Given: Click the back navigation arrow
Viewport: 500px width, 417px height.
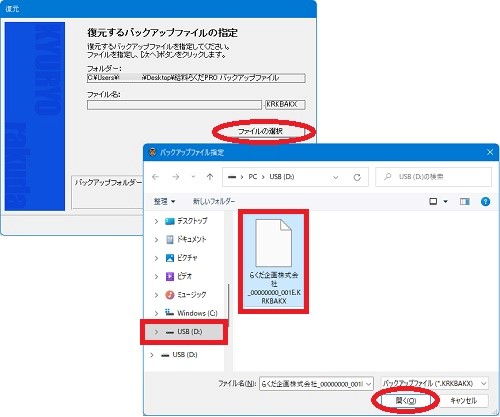Looking at the screenshot, I should [x=155, y=177].
